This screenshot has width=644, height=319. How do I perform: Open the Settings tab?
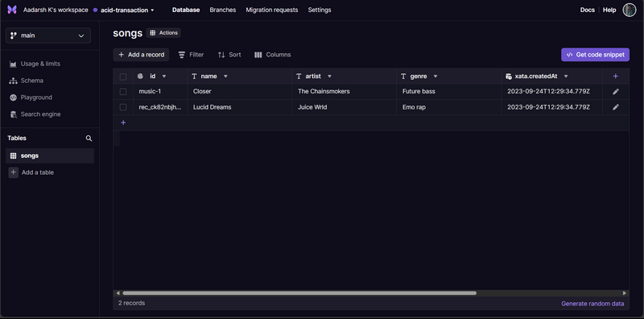click(320, 10)
